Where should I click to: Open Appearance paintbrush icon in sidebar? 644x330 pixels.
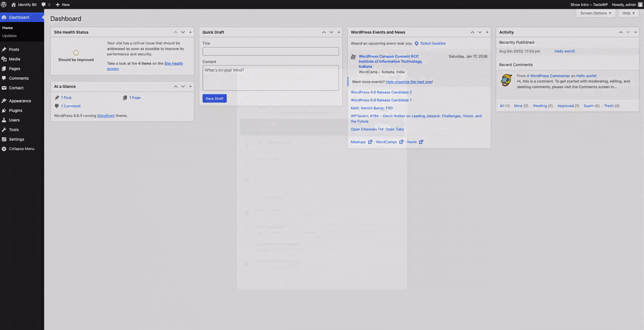pos(4,101)
